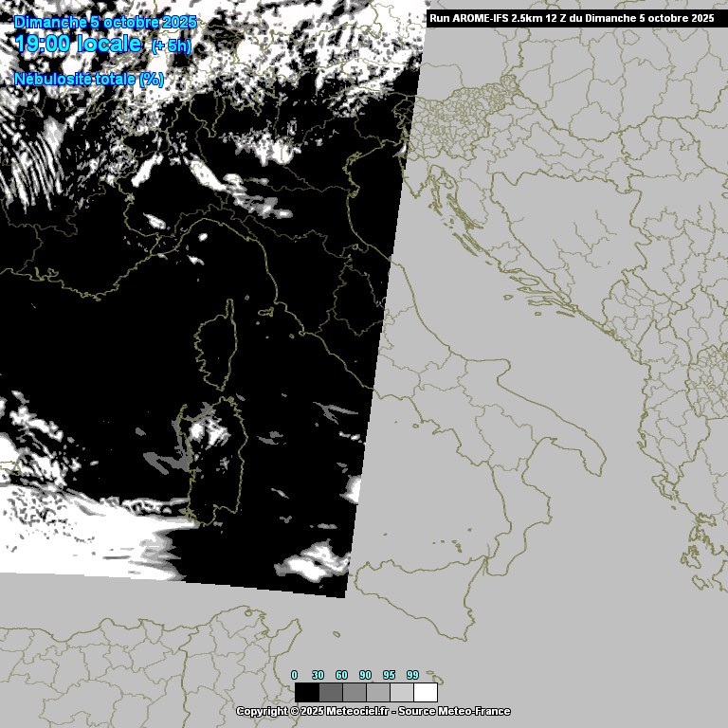Click the black 0% legend swatch
728x728 pixels.
pos(307,692)
